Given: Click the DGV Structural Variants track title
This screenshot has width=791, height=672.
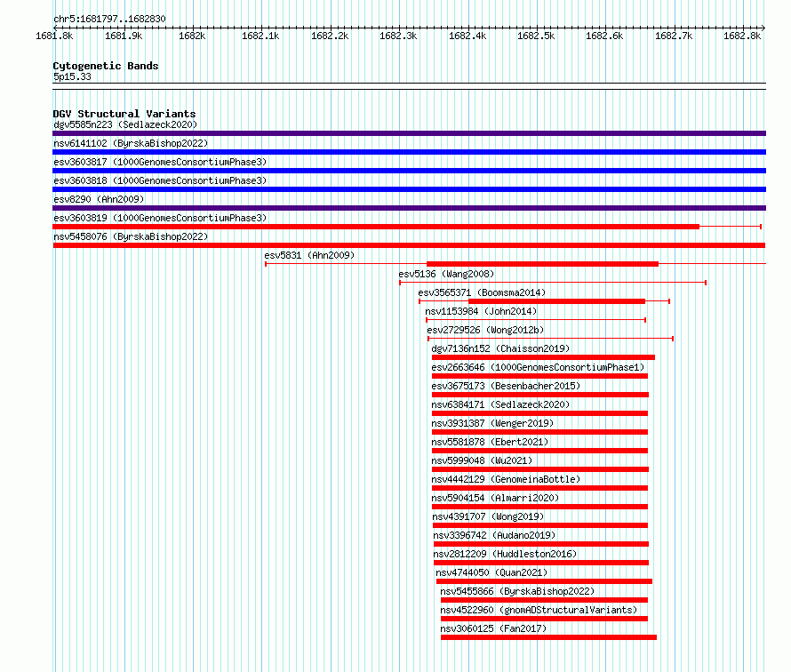Looking at the screenshot, I should pos(124,114).
